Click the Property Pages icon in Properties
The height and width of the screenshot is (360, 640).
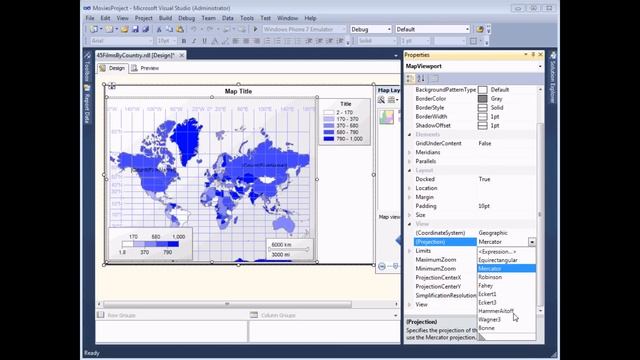pyautogui.click(x=435, y=78)
